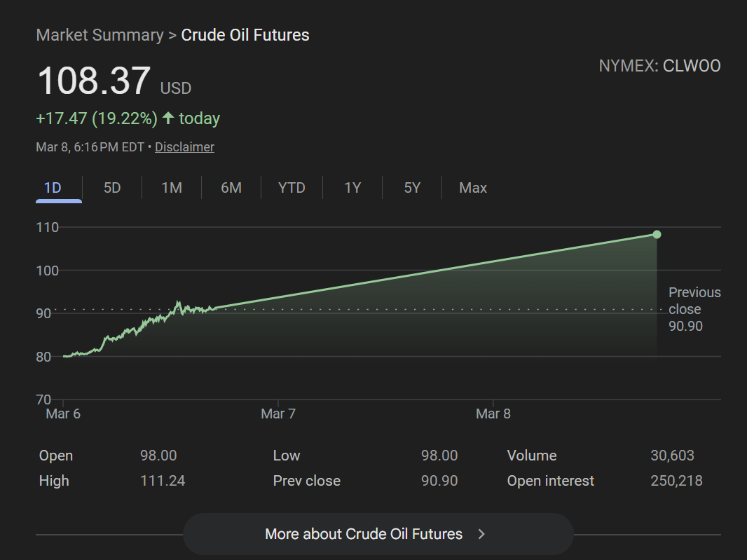
Task: Click the chart's latest price endpoint dot
Action: click(x=657, y=234)
